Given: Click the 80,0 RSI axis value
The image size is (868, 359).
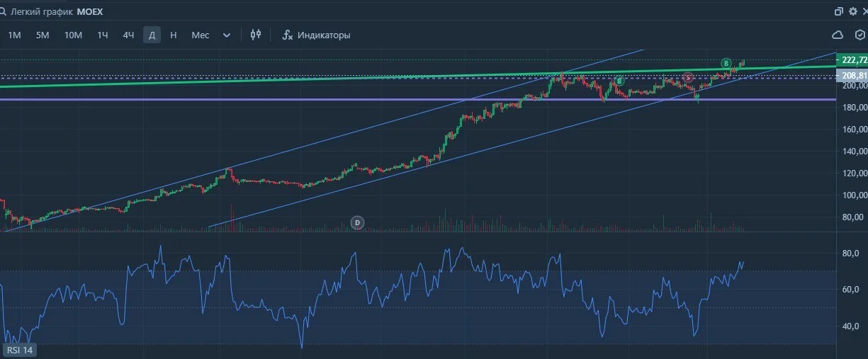Looking at the screenshot, I should click(x=850, y=253).
